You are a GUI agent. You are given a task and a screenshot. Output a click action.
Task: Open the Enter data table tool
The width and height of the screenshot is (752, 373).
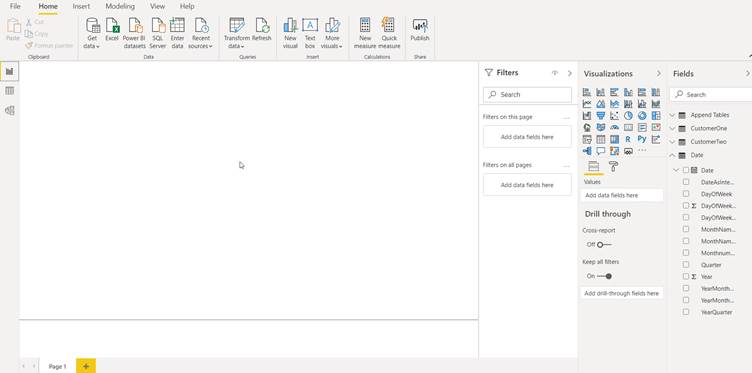[177, 33]
